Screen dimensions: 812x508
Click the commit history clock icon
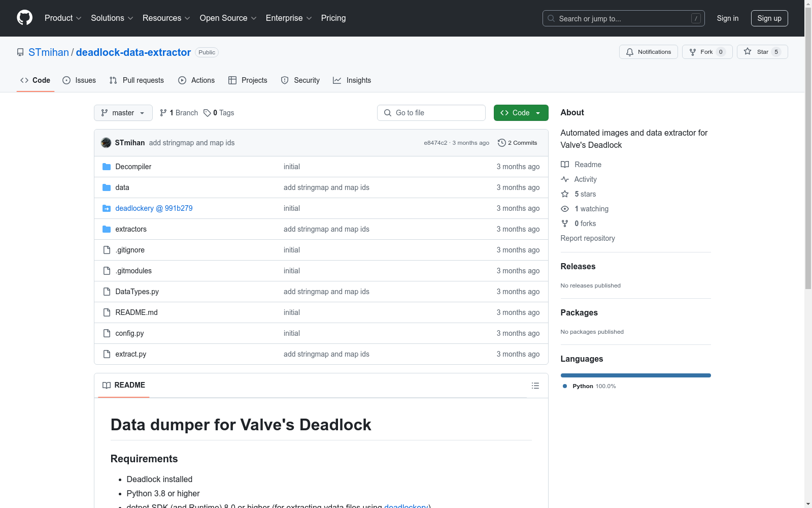point(502,143)
